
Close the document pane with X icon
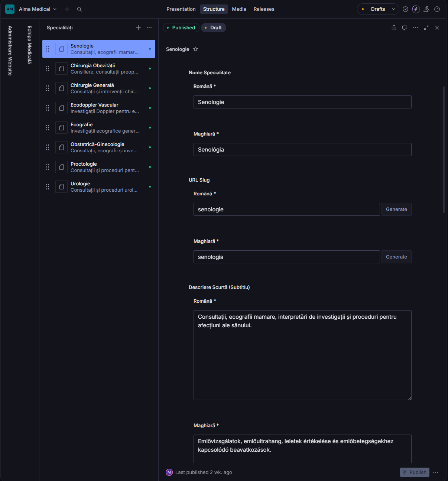point(437,27)
